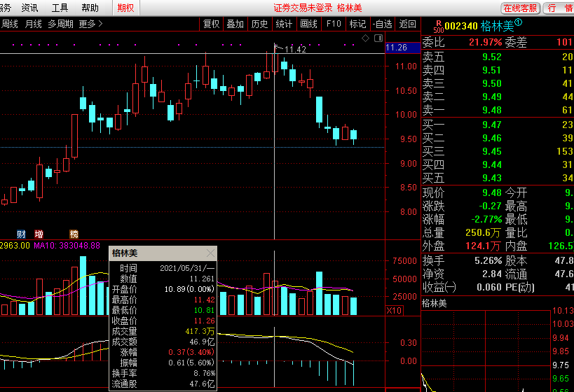Click the 格林美 intraday mini chart title
Image resolution: width=574 pixels, height=392 pixels.
point(434,304)
